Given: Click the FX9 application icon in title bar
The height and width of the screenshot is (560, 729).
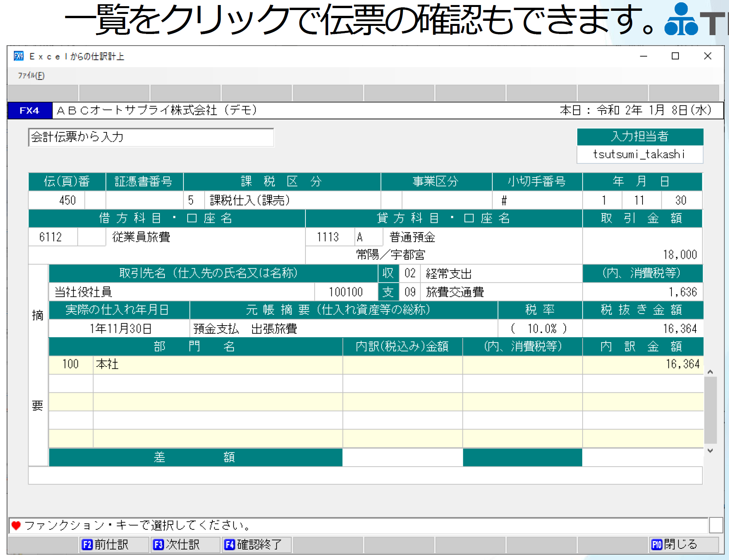Looking at the screenshot, I should pyautogui.click(x=18, y=56).
